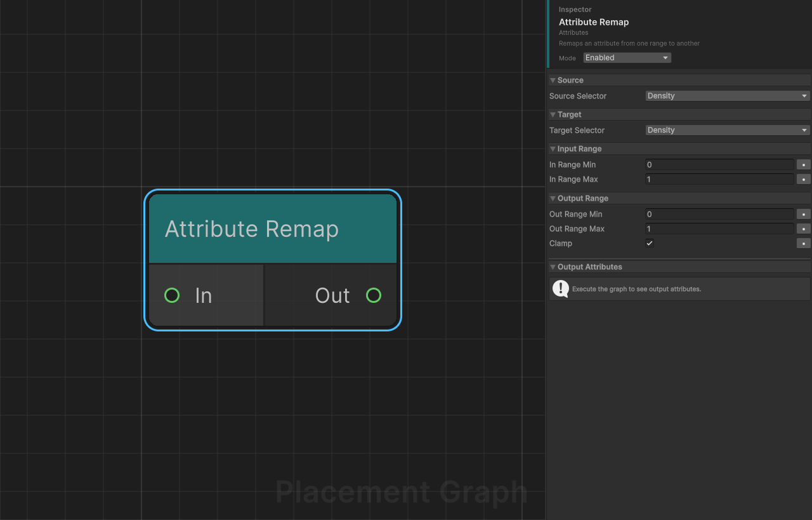Click the 'Execute the graph to see output attributes.' message
Viewport: 812px width, 520px height.
(x=636, y=289)
